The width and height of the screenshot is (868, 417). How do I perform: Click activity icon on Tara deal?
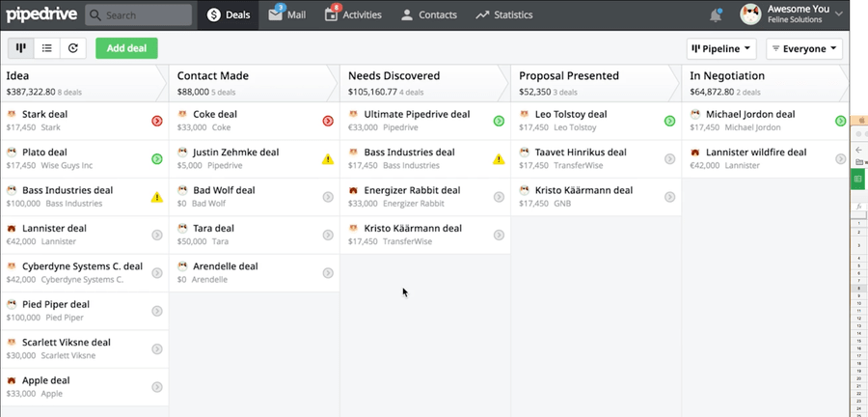coord(328,235)
